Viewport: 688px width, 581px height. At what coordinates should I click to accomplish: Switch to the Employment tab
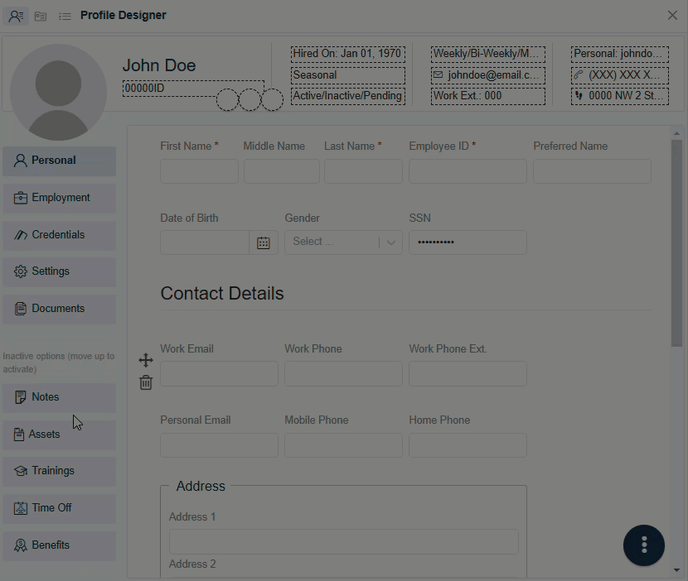click(59, 198)
